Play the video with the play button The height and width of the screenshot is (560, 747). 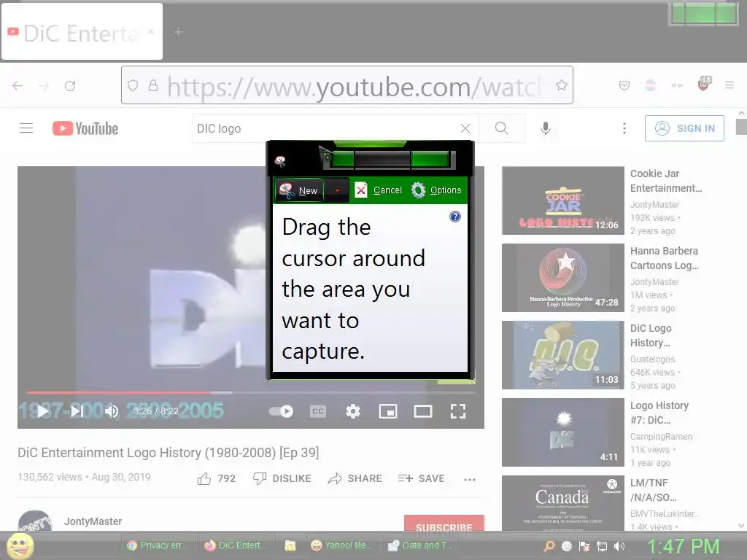click(x=43, y=411)
